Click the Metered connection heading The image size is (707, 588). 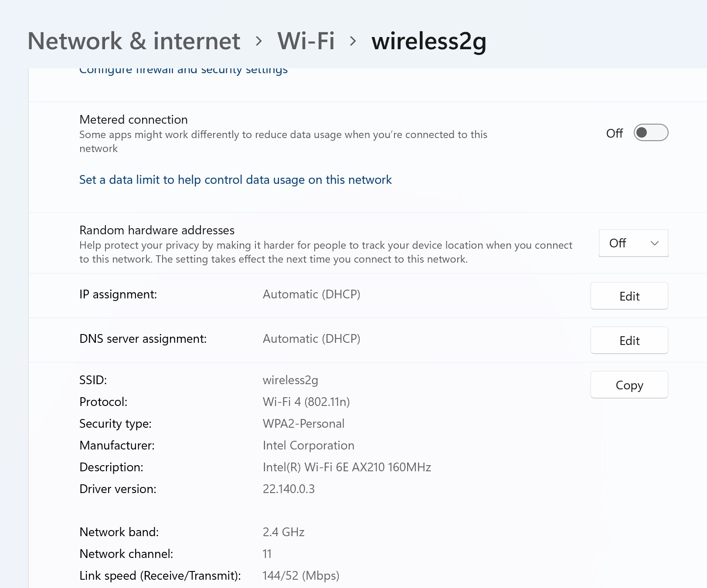[133, 120]
